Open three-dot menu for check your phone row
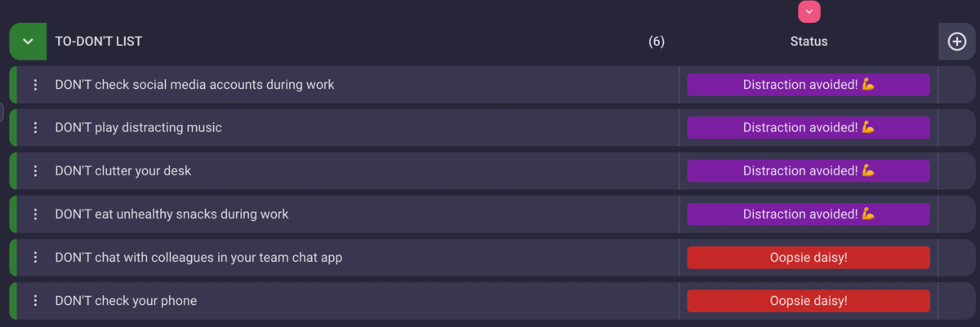 pos(35,301)
